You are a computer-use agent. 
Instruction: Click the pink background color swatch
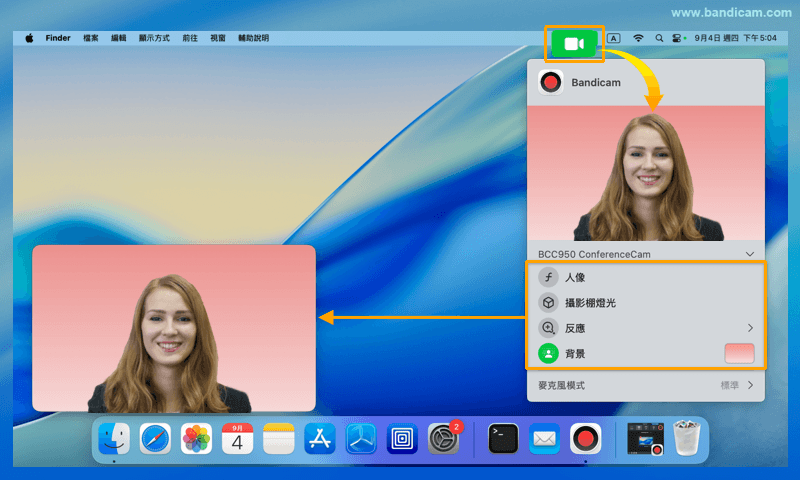click(739, 353)
